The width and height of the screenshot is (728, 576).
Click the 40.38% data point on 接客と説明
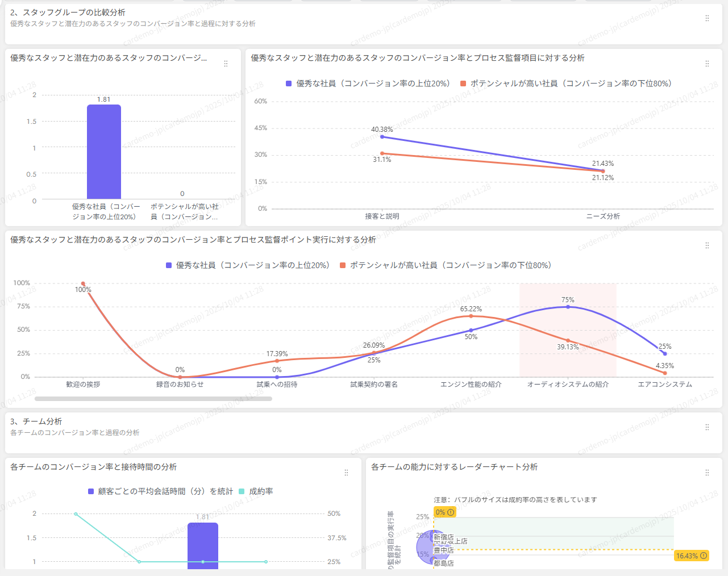click(382, 137)
